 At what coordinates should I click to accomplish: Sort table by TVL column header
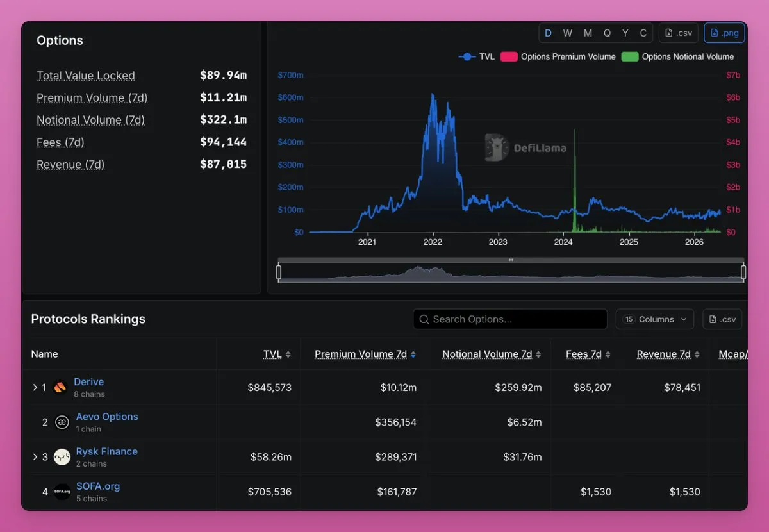tap(272, 354)
